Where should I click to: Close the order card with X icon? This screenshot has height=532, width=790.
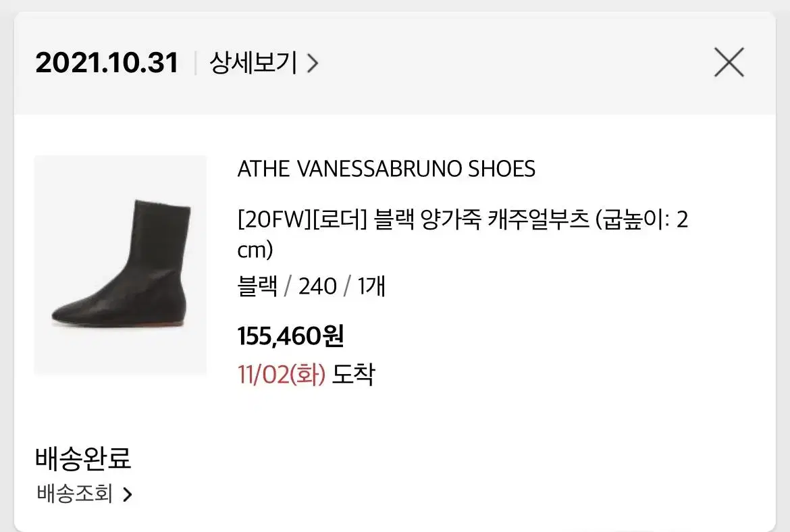(729, 63)
